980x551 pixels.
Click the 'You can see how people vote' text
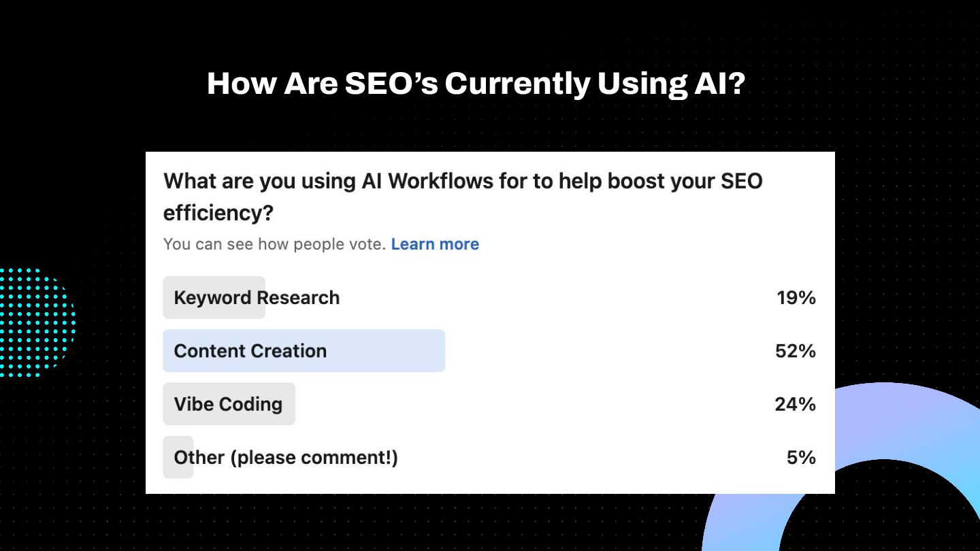tap(275, 244)
